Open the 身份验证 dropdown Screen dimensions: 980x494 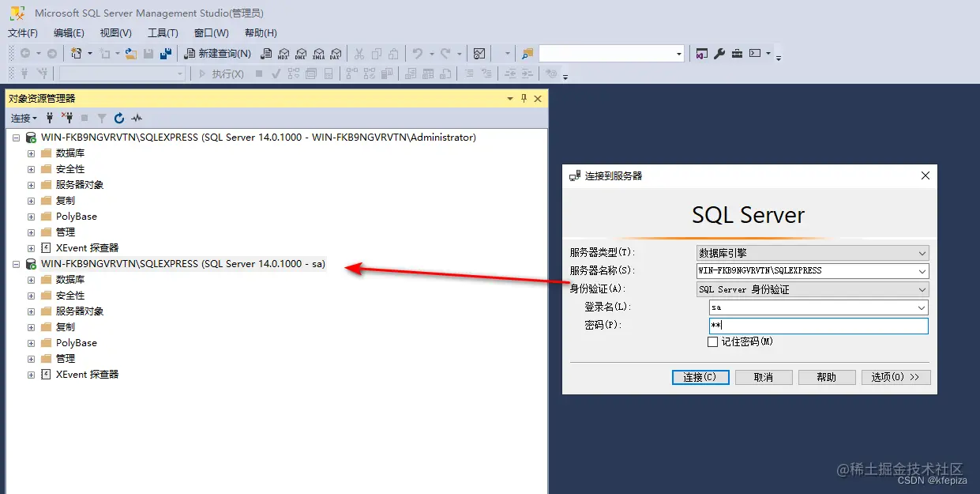coord(813,289)
